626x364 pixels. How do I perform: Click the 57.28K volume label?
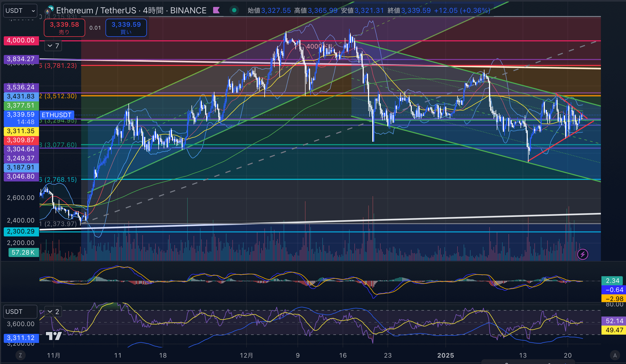click(24, 252)
